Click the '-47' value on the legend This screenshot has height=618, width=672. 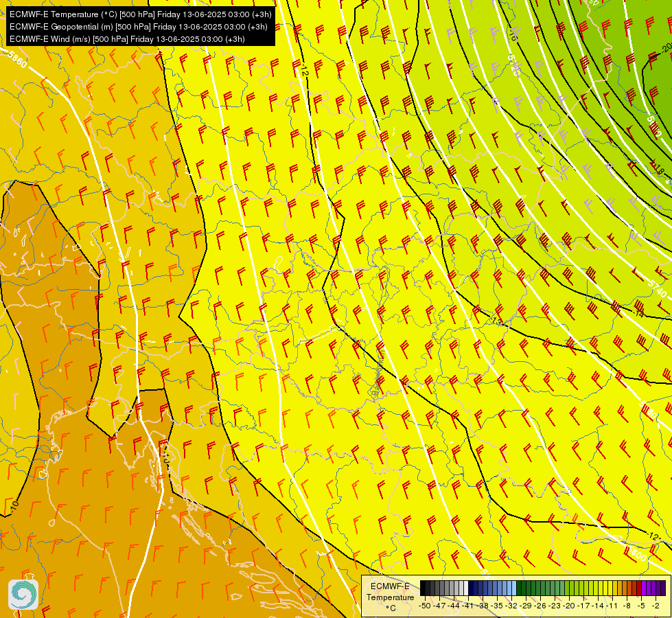click(x=439, y=606)
